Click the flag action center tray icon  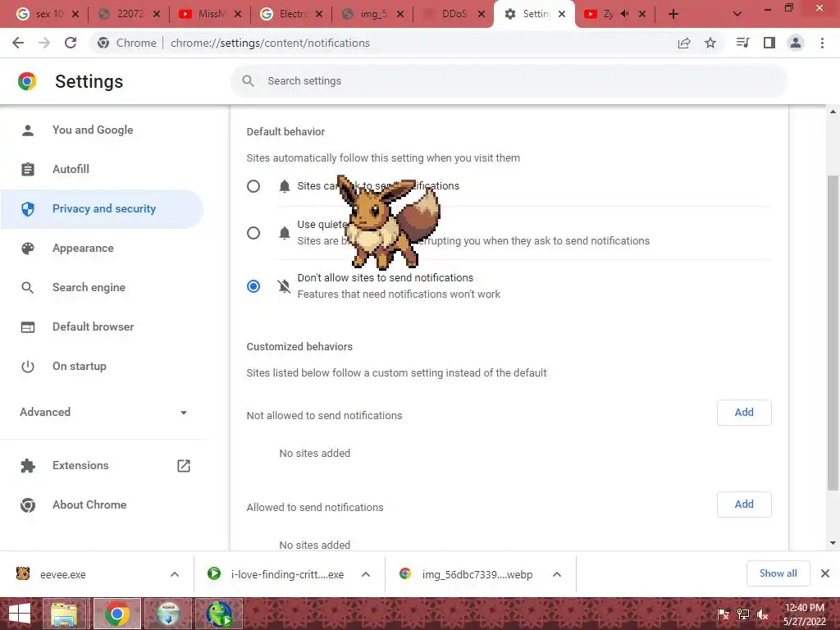point(724,614)
